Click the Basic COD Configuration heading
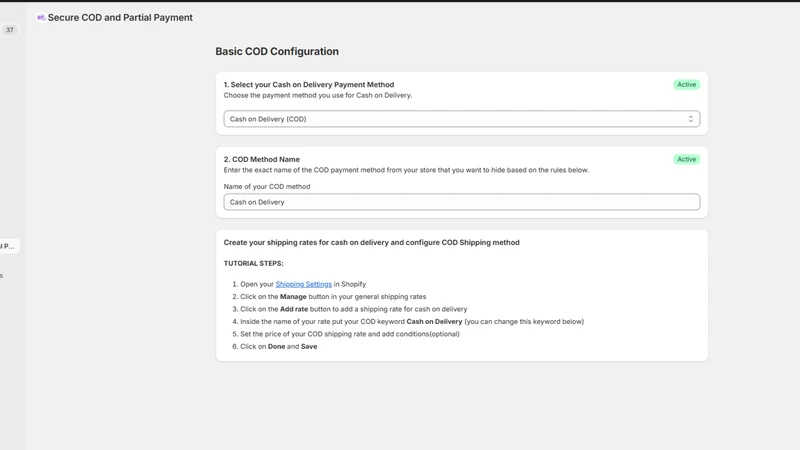Screen dimensions: 800x450 pyautogui.click(x=277, y=52)
